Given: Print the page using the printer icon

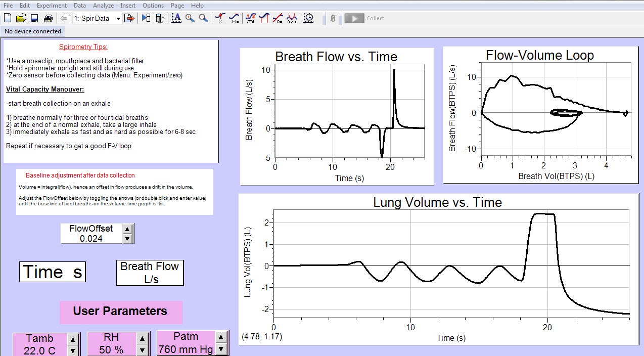Looking at the screenshot, I should pos(48,18).
